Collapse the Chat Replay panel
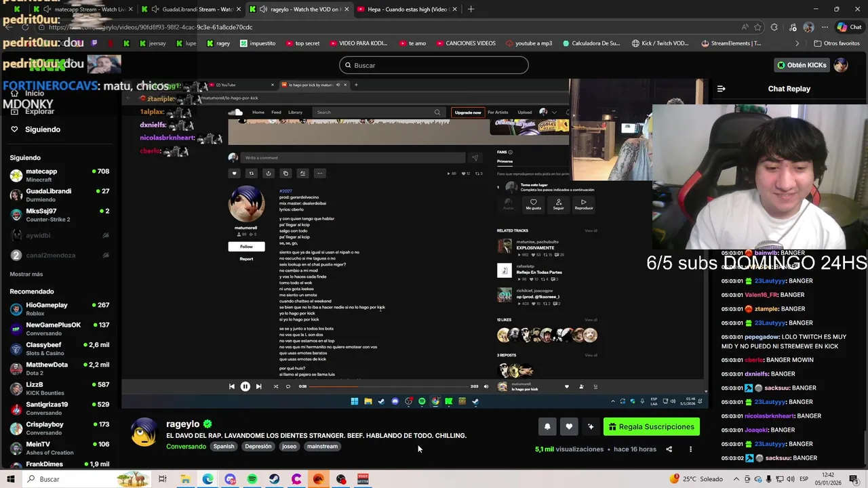The height and width of the screenshot is (488, 868). click(722, 89)
